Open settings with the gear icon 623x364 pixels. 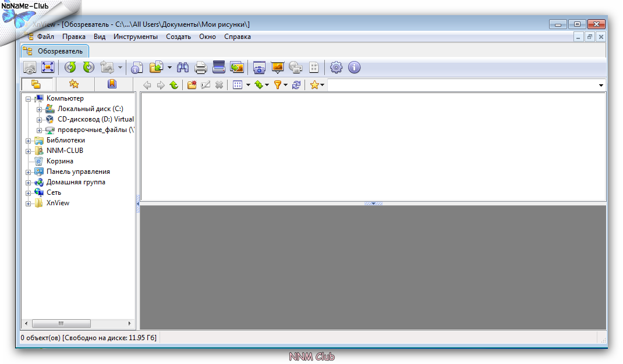pos(336,67)
